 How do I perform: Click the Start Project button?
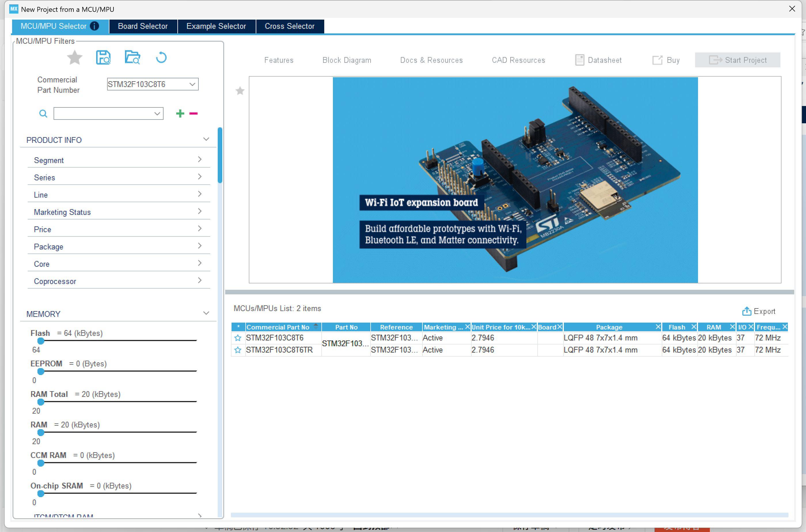tap(737, 60)
